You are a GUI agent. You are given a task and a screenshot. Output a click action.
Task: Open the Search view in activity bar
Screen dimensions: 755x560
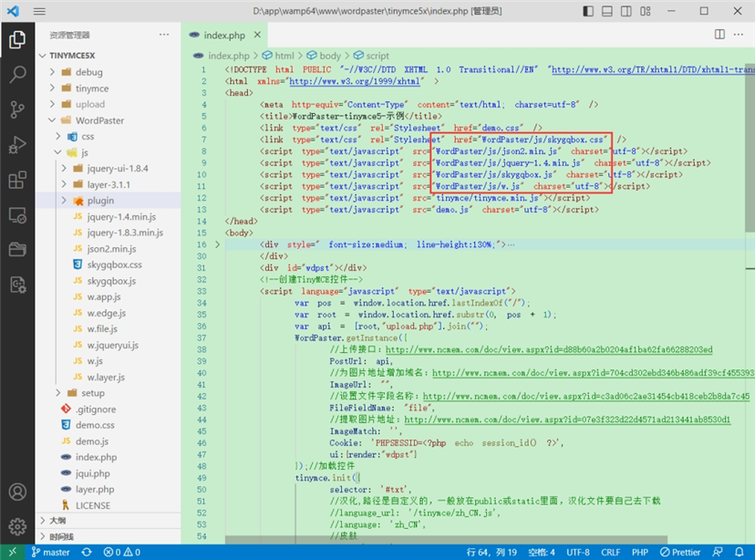[x=17, y=75]
